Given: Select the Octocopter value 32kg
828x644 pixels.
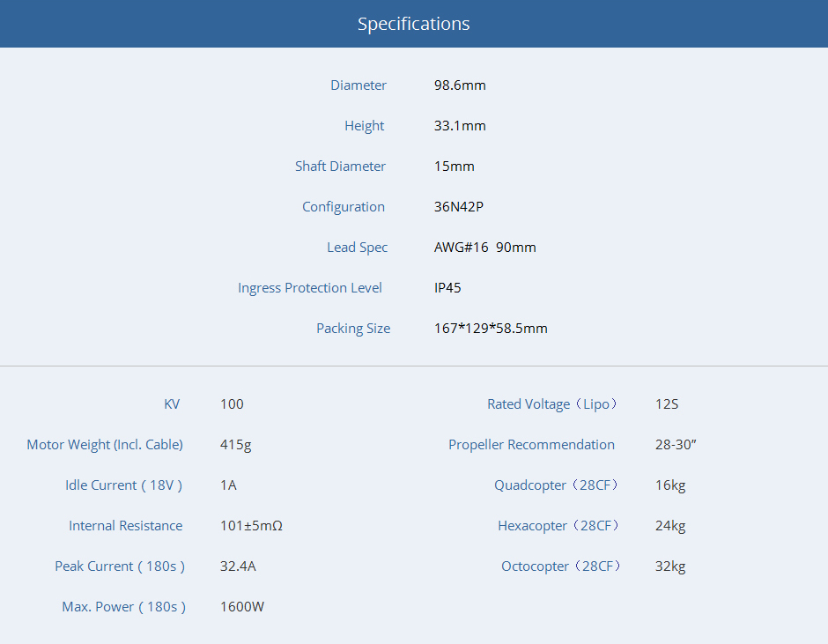Looking at the screenshot, I should pos(670,566).
